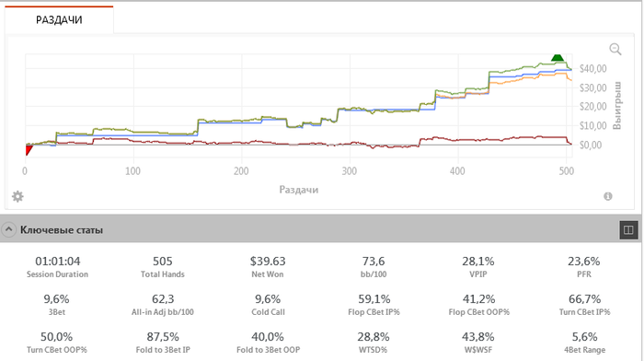Click the Fold to 3Bet IP stat
The width and height of the screenshot is (644, 361).
[x=163, y=343]
